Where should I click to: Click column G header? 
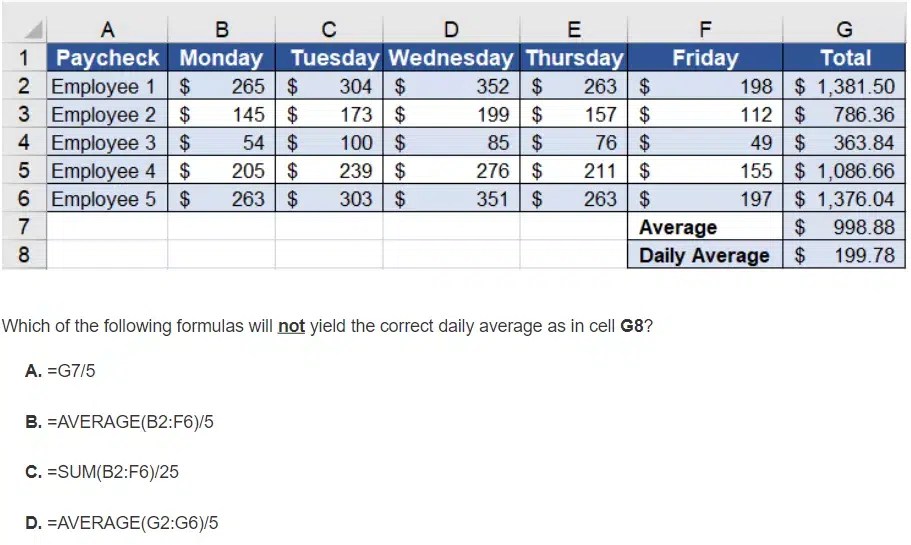pos(844,31)
